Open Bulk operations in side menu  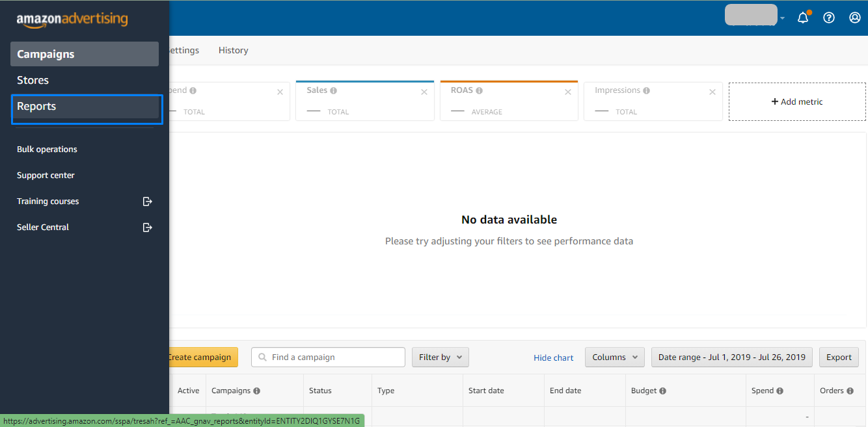pyautogui.click(x=47, y=149)
